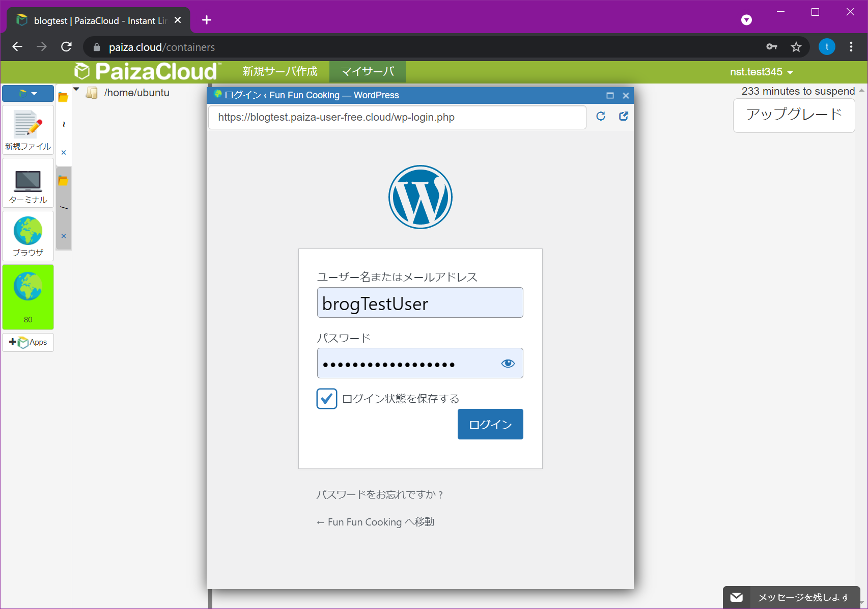
Task: Close the blogtest PaizaCloud browser tab
Action: click(x=178, y=20)
